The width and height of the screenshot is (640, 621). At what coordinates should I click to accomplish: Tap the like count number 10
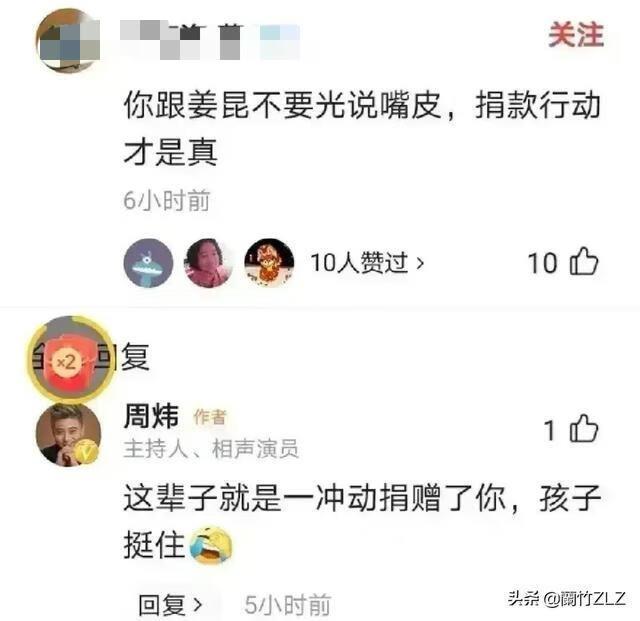[542, 263]
